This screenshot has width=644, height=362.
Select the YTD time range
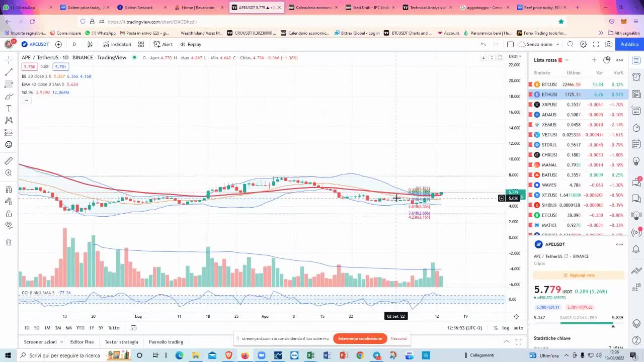coord(80,328)
